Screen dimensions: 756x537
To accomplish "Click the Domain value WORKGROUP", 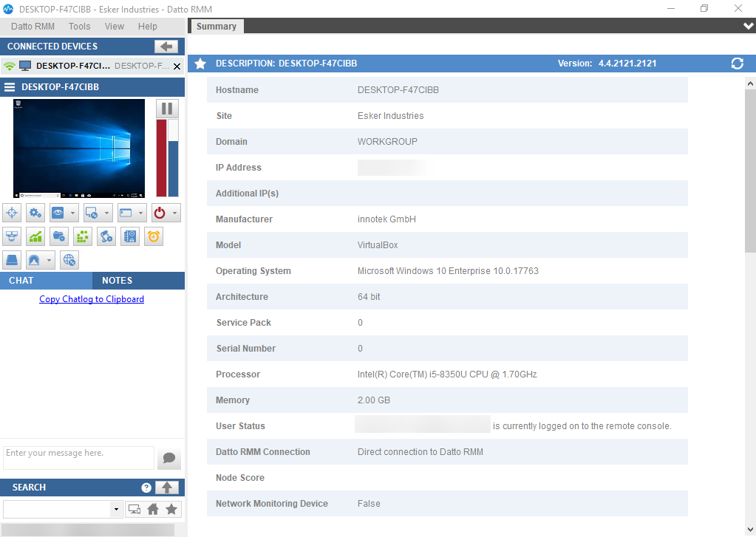I will 387,142.
